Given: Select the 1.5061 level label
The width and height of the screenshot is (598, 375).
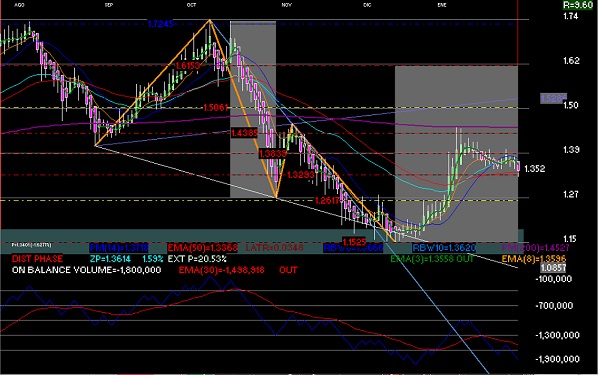Looking at the screenshot, I should tap(215, 108).
